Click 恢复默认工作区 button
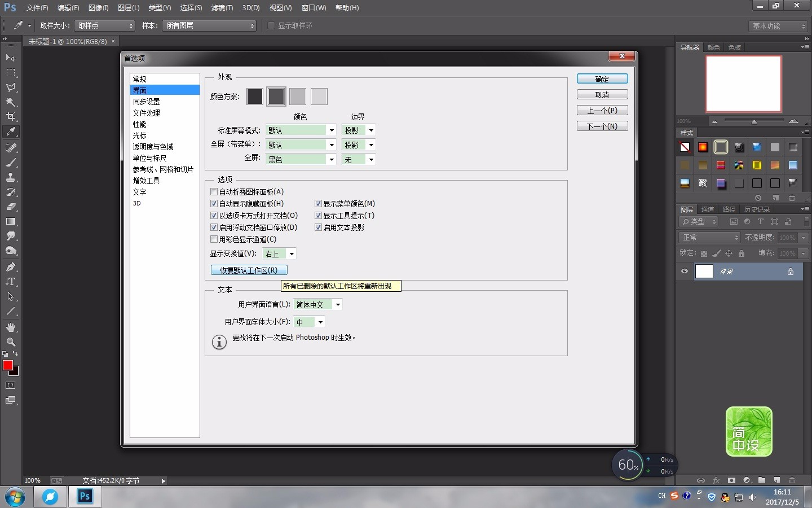The width and height of the screenshot is (812, 508). (249, 270)
